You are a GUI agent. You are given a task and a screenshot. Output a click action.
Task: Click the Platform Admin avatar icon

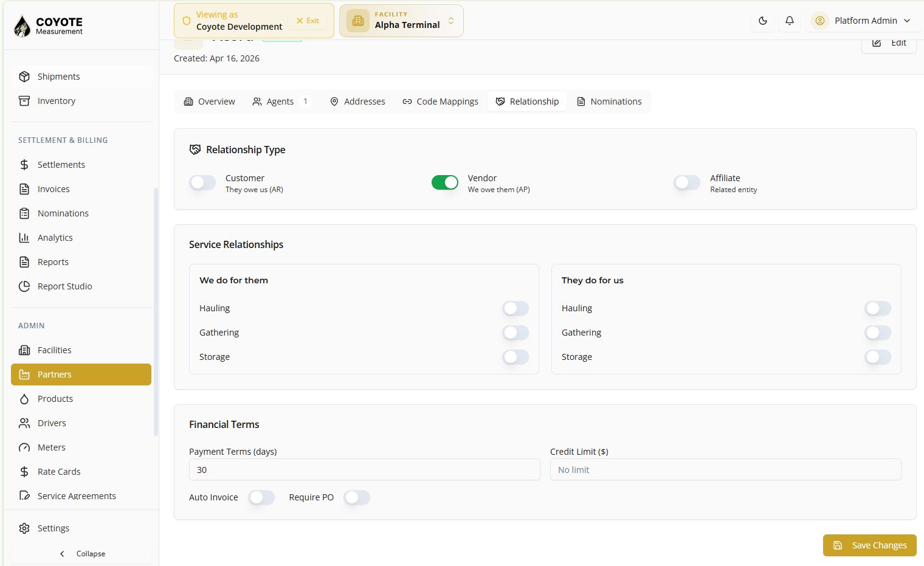point(820,21)
